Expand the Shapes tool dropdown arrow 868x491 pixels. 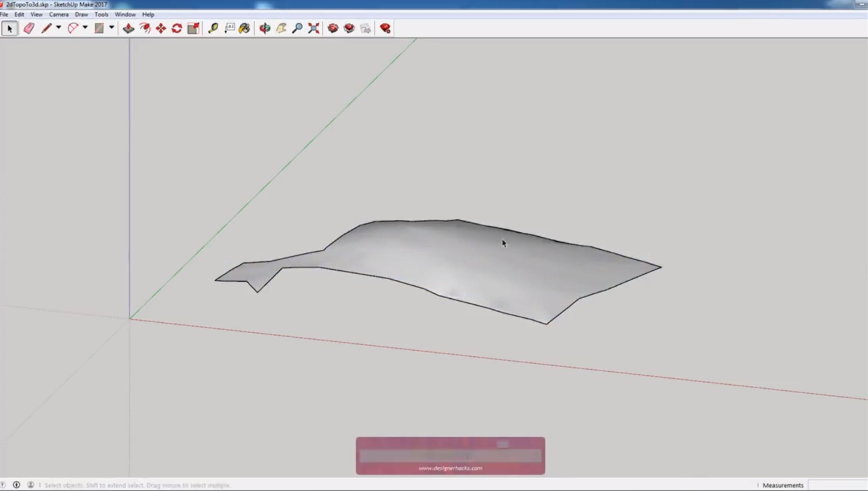[112, 27]
